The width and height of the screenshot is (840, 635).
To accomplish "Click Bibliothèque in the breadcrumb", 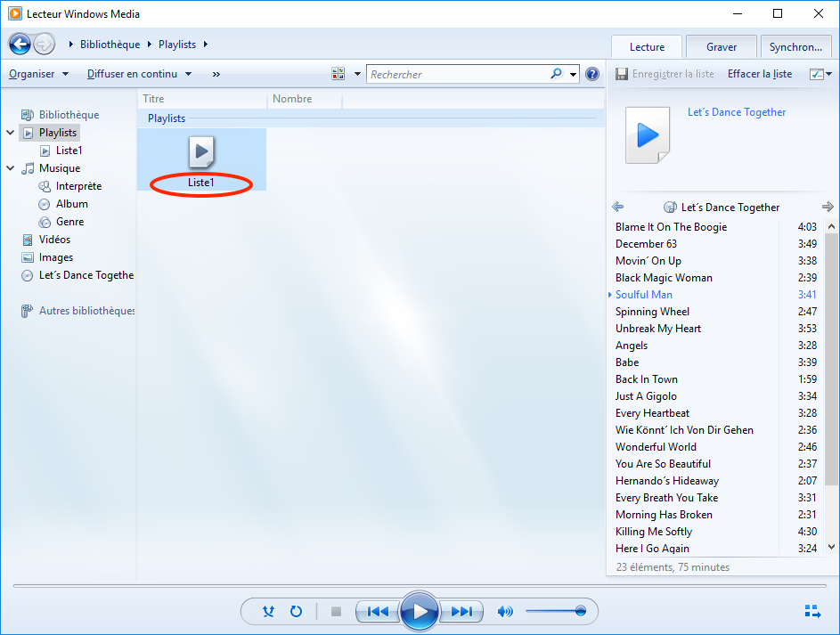I will click(110, 45).
